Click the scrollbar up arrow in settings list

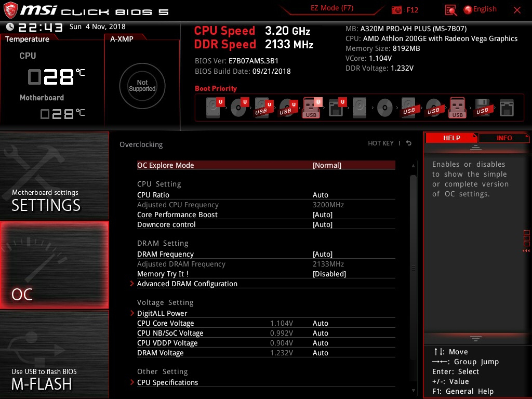[x=413, y=166]
